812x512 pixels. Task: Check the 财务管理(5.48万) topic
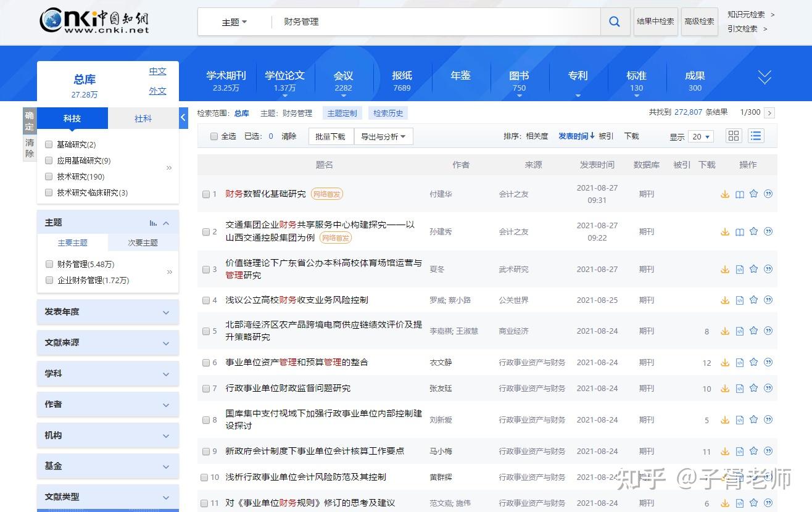pyautogui.click(x=49, y=264)
